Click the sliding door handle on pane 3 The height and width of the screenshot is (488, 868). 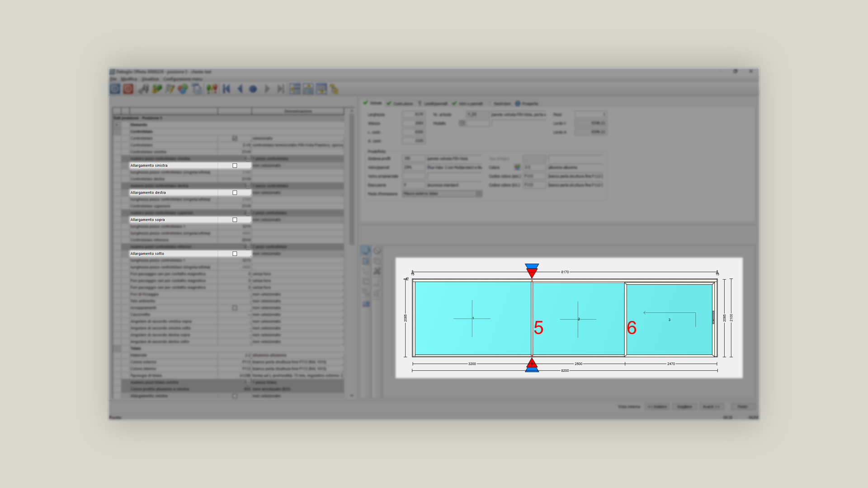point(713,317)
